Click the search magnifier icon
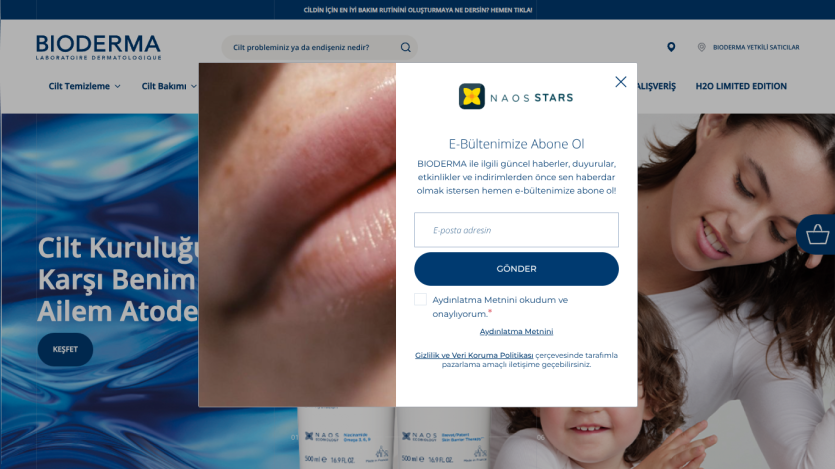 (x=406, y=47)
